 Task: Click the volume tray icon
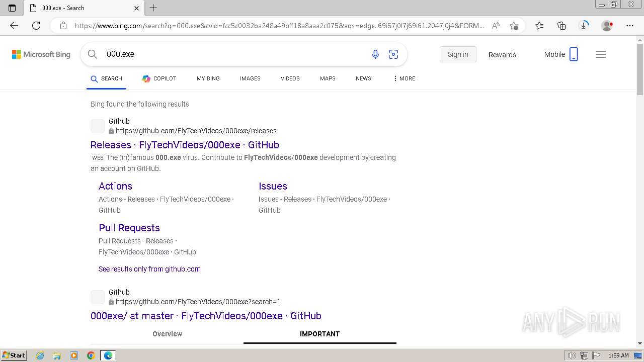[x=572, y=355]
